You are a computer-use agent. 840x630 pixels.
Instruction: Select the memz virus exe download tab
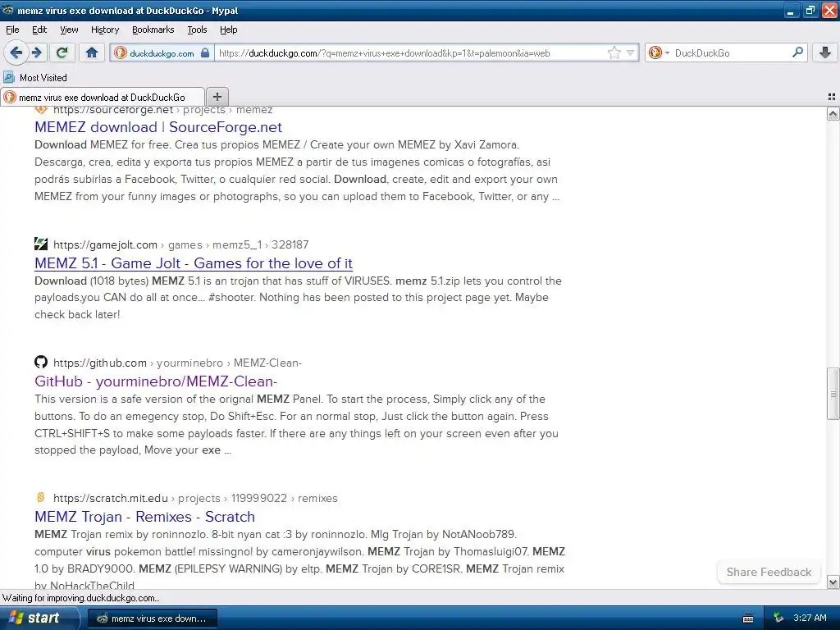(102, 97)
